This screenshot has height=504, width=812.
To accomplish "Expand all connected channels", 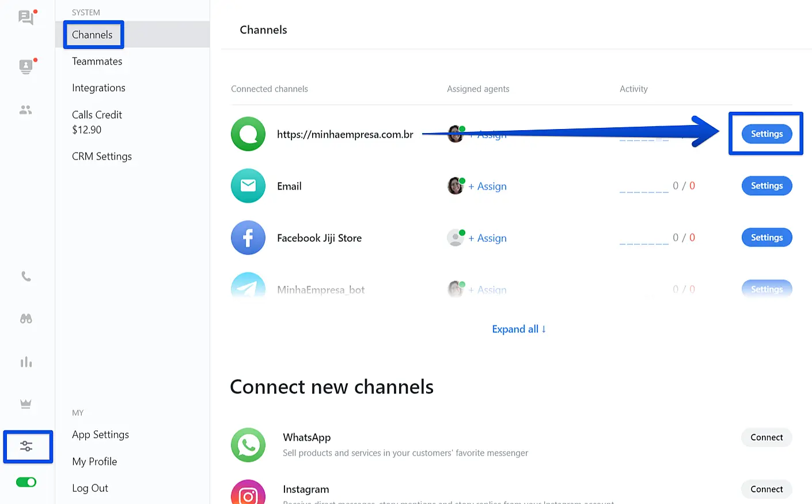I will (518, 329).
